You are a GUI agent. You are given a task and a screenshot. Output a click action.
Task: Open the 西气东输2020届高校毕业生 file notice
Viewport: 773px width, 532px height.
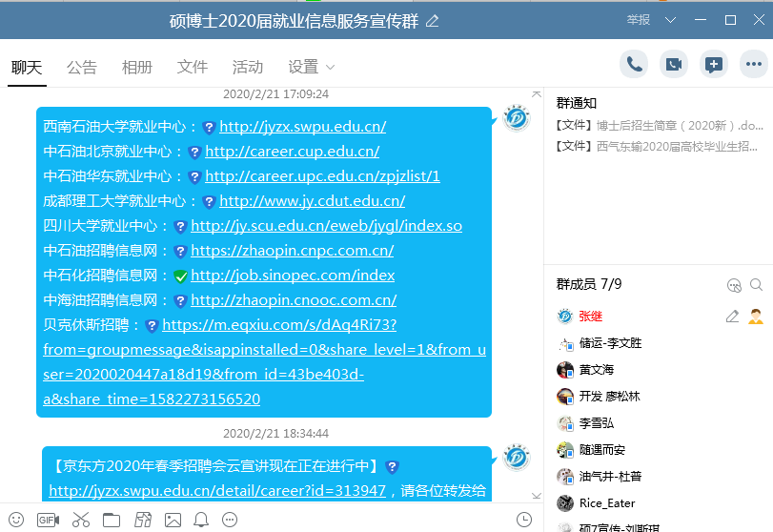tap(657, 147)
